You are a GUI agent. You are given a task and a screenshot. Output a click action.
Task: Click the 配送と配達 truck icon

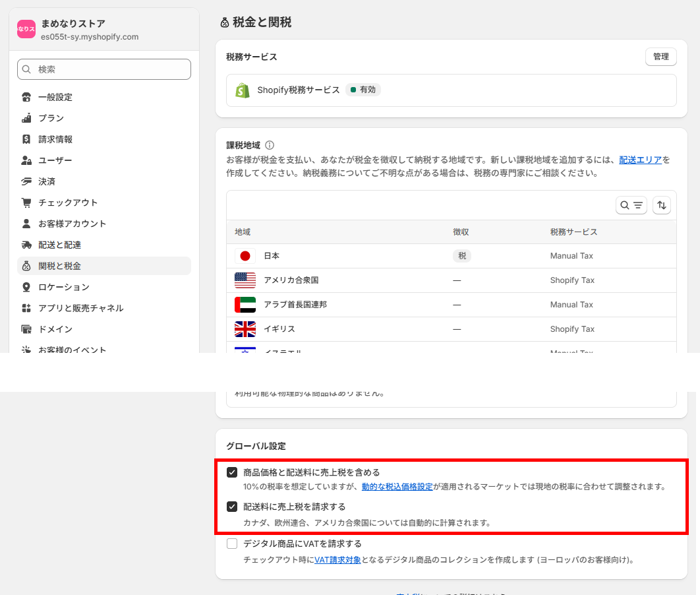(x=26, y=245)
